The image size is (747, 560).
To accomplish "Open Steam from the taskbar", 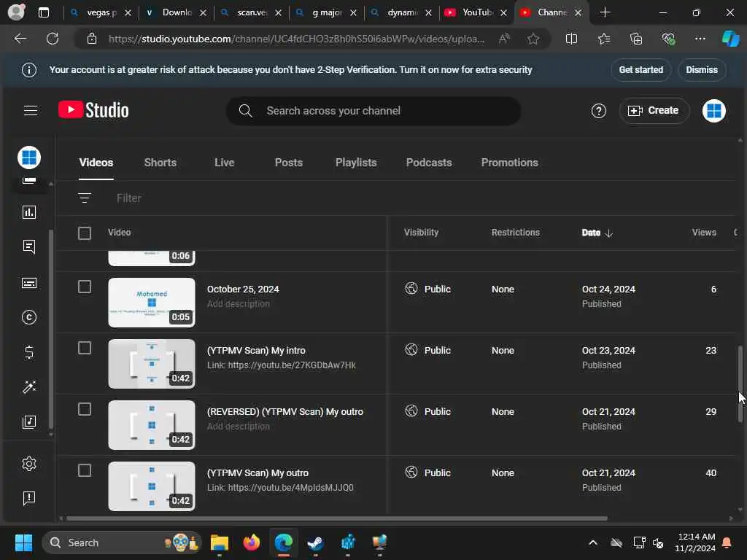I will pos(315,542).
